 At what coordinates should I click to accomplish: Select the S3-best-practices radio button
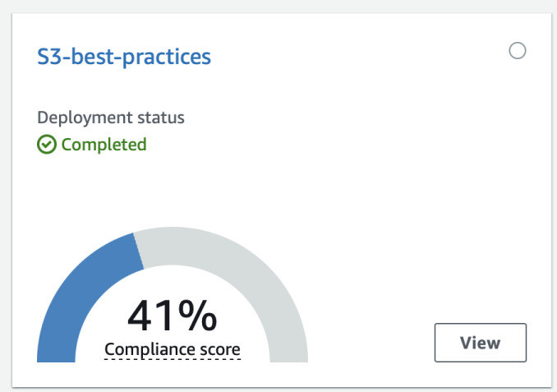click(518, 52)
